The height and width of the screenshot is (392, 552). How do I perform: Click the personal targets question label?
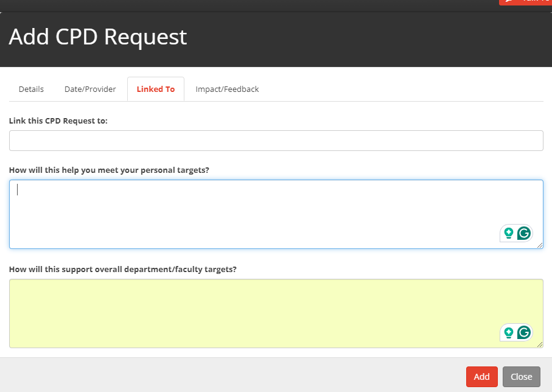pyautogui.click(x=109, y=170)
